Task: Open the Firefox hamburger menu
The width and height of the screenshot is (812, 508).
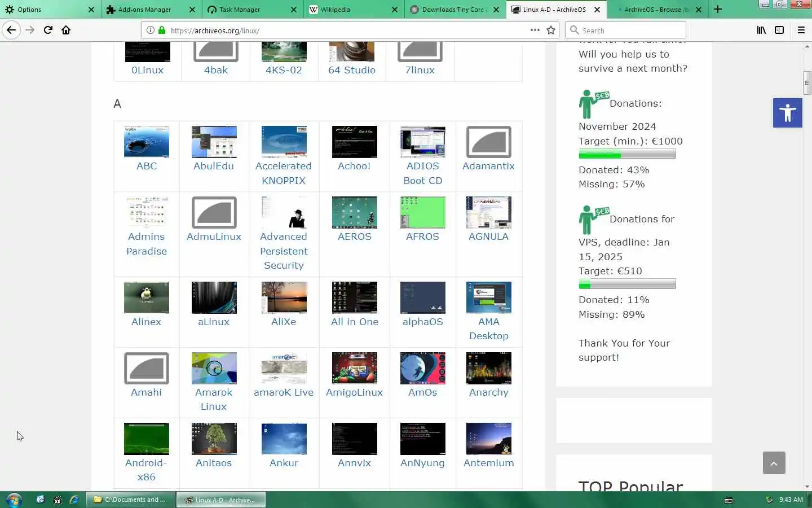Action: coord(801,30)
